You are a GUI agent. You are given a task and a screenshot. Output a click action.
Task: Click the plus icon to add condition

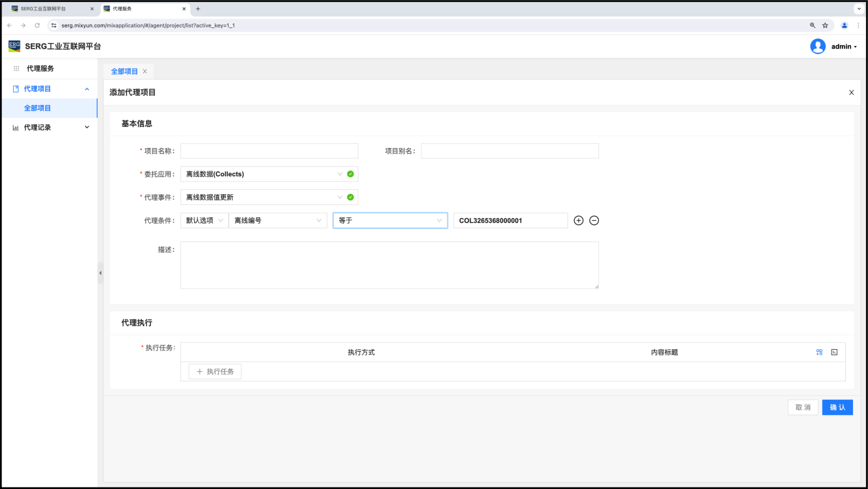578,220
